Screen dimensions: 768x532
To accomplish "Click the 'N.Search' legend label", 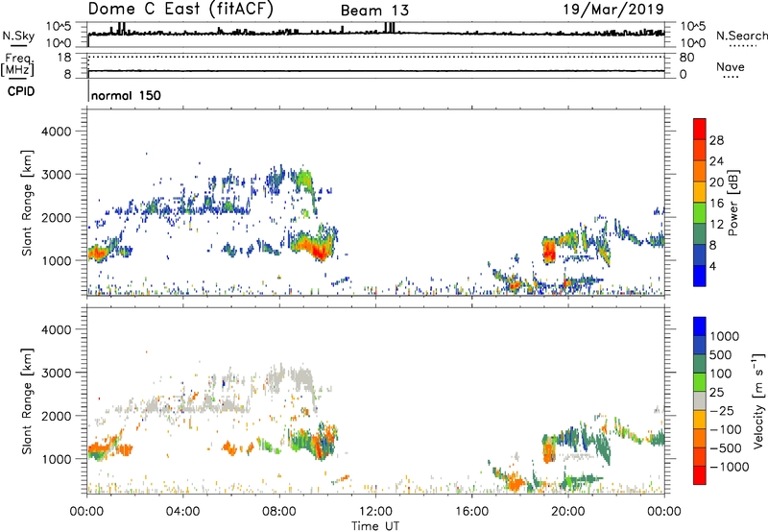I will pos(741,36).
